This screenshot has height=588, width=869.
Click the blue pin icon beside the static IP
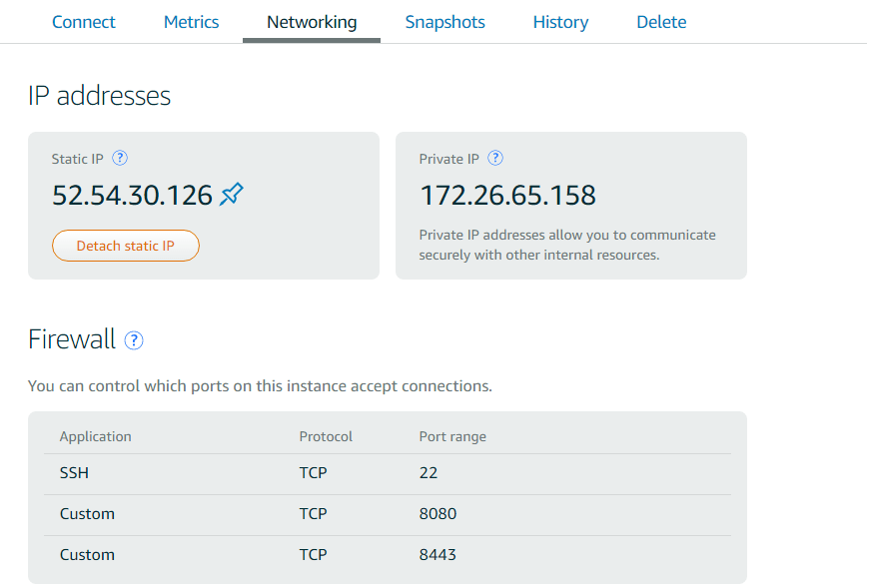(x=232, y=195)
